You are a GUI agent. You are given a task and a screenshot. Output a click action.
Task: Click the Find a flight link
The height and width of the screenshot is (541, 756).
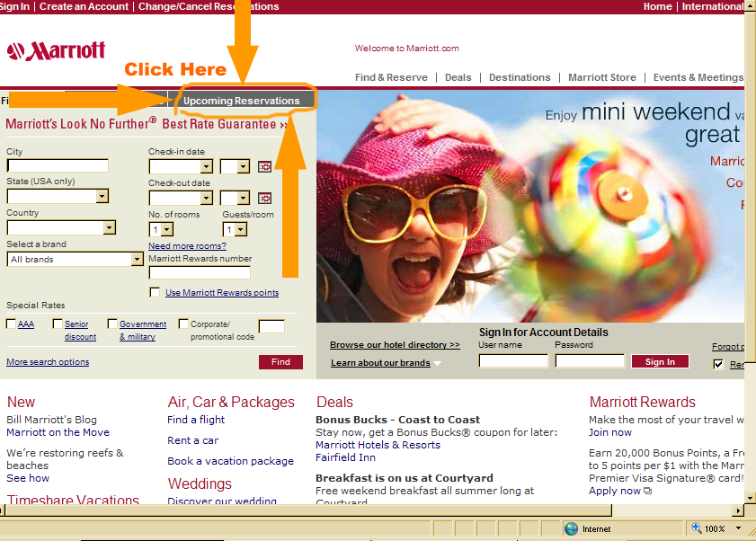click(x=196, y=420)
